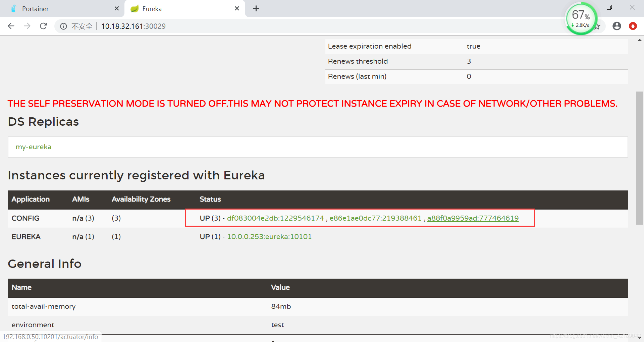The height and width of the screenshot is (342, 644).
Task: Open the EUREKA instance 10.0.0.253:eureka:10101
Action: coord(269,237)
